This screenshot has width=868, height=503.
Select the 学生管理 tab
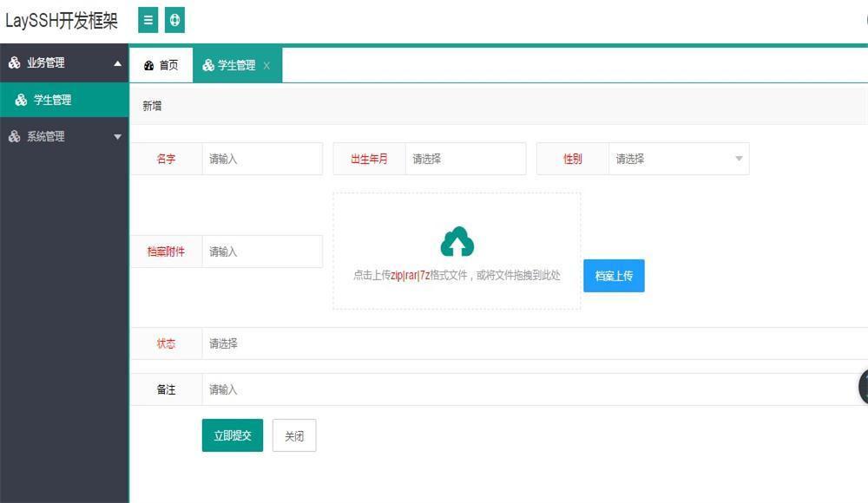pyautogui.click(x=230, y=66)
